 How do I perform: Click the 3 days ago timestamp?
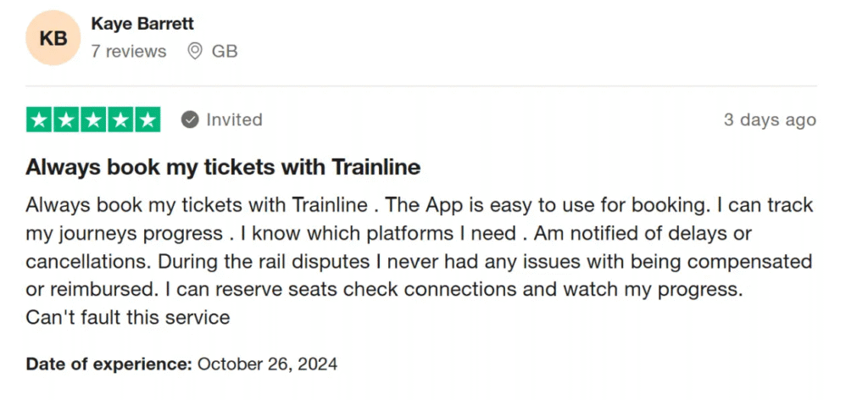point(770,120)
